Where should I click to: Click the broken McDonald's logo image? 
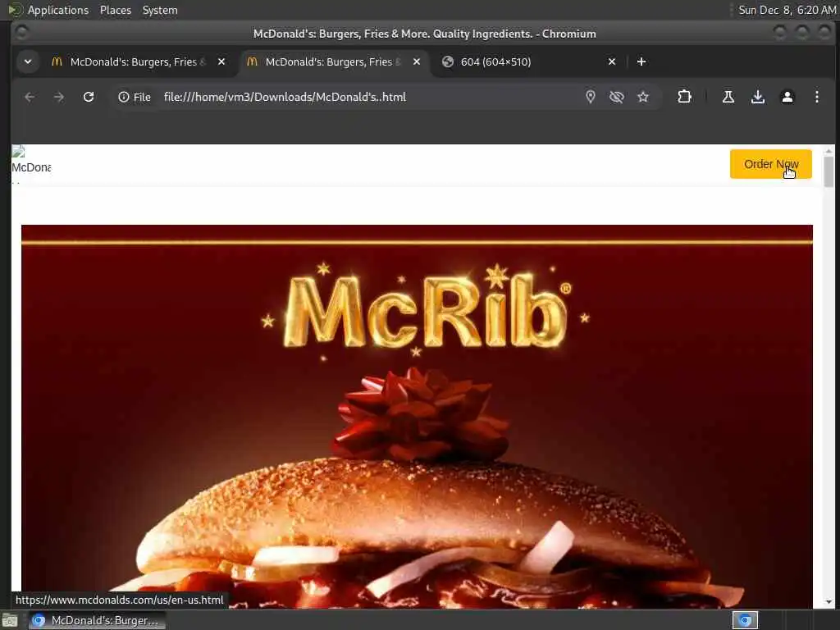point(31,164)
